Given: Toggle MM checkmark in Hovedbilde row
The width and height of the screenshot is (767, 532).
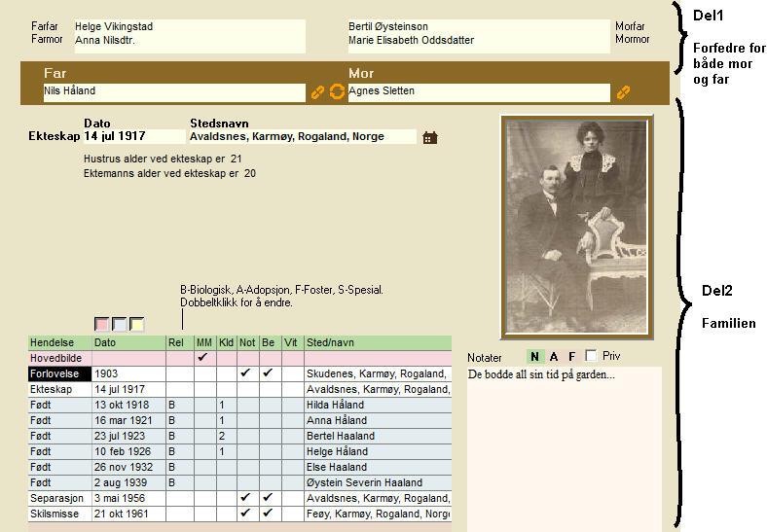Looking at the screenshot, I should coord(202,358).
